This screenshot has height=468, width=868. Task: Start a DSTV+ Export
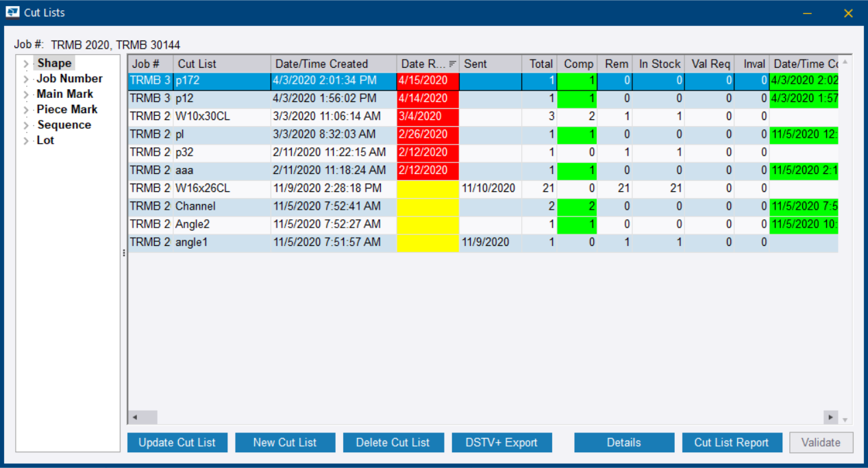[501, 442]
